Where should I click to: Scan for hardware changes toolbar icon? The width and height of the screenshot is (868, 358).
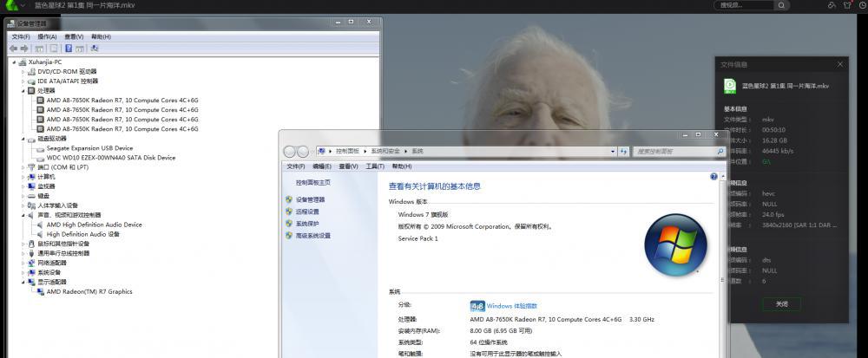click(95, 49)
